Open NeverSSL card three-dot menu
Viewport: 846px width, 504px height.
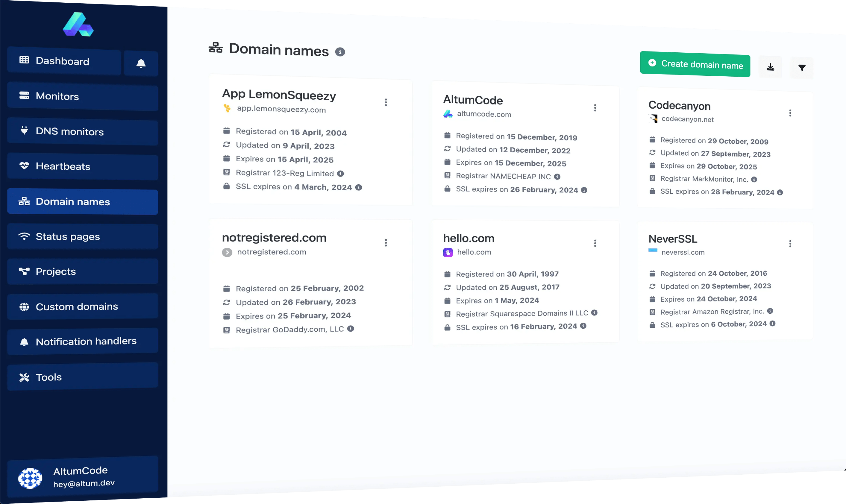[790, 244]
